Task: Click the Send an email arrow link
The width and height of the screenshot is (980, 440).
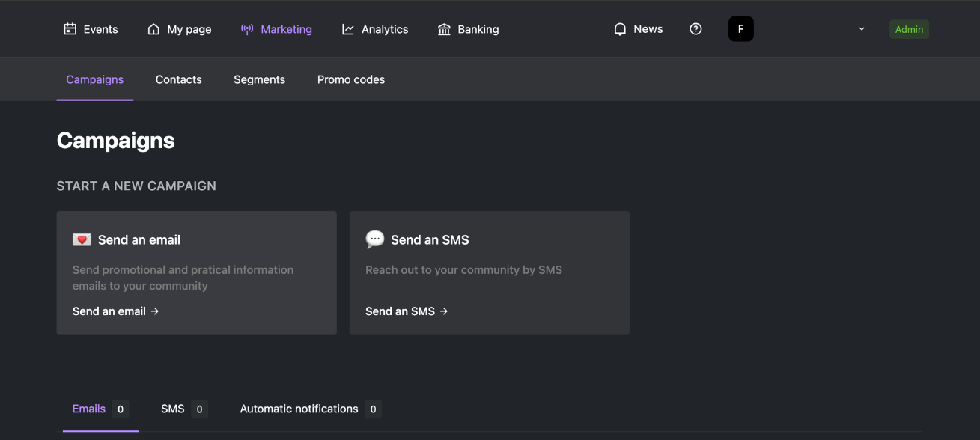Action: pyautogui.click(x=116, y=311)
